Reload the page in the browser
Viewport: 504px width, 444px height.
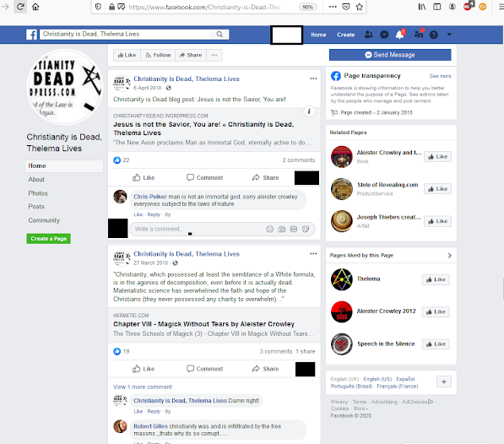tap(20, 7)
